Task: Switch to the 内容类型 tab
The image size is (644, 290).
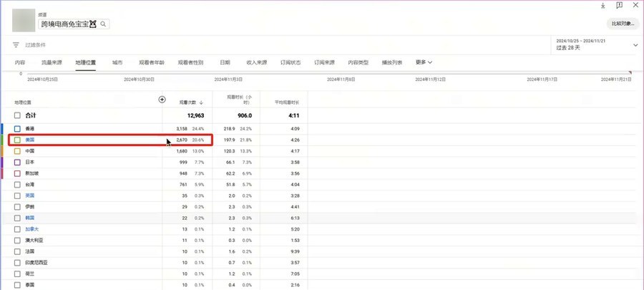Action: 358,63
